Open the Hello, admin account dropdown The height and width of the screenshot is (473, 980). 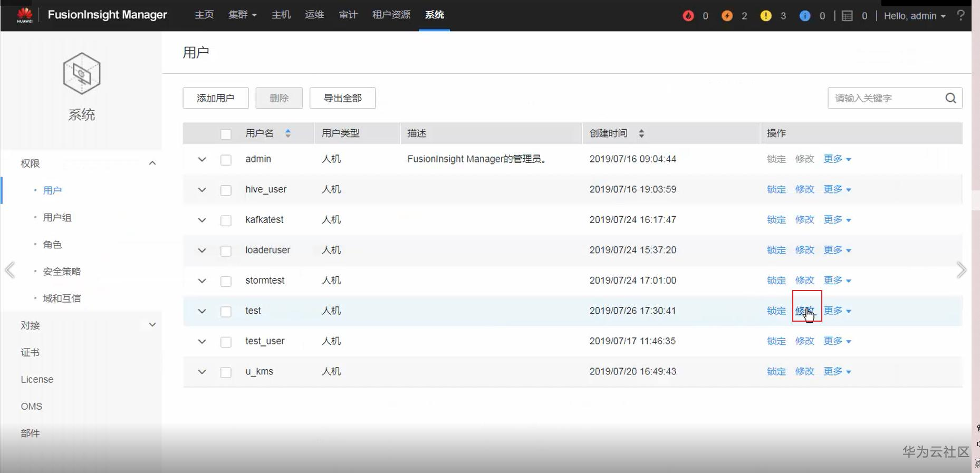click(x=915, y=16)
